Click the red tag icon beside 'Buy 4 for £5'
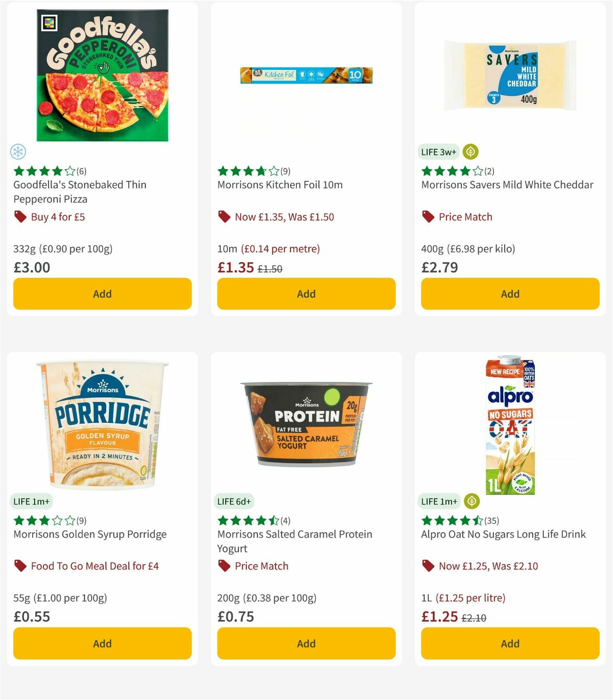The height and width of the screenshot is (700, 613). click(20, 217)
